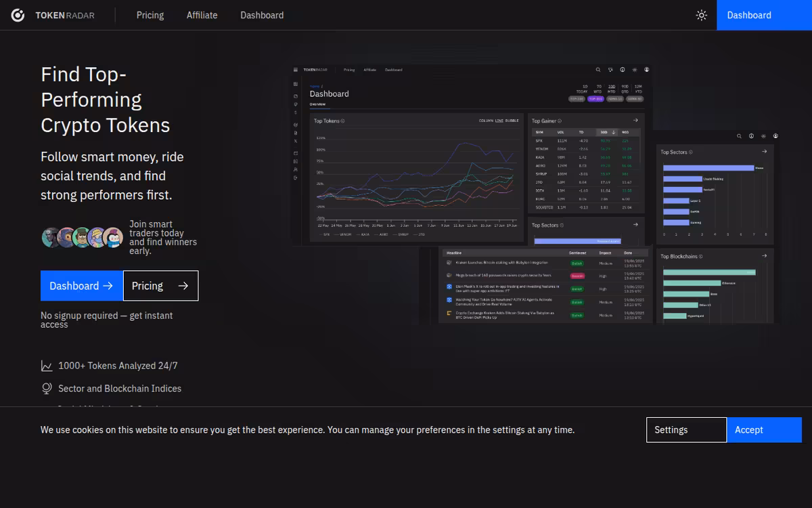Click the user profile icon in main dashboard preview header
Image resolution: width=812 pixels, height=508 pixels.
coord(647,69)
